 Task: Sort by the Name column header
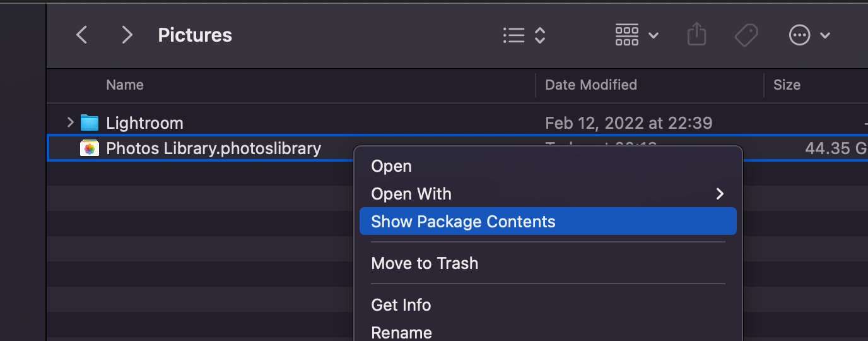click(x=125, y=85)
